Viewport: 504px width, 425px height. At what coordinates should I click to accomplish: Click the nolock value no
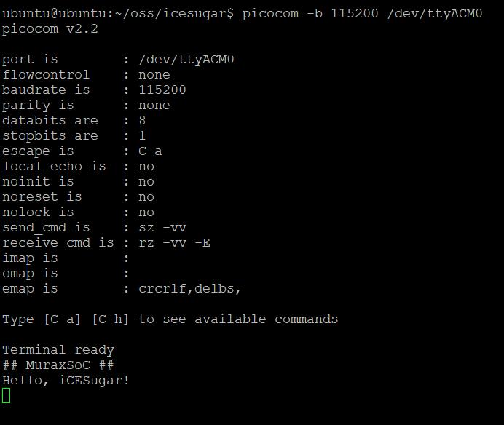coord(146,212)
